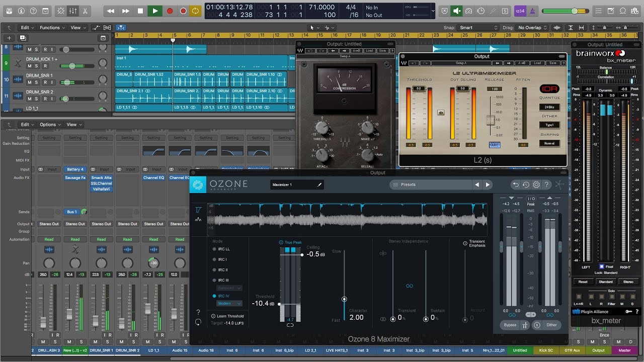Open the Ozone history icon
Viewport: 644px width, 362px height.
click(x=526, y=185)
